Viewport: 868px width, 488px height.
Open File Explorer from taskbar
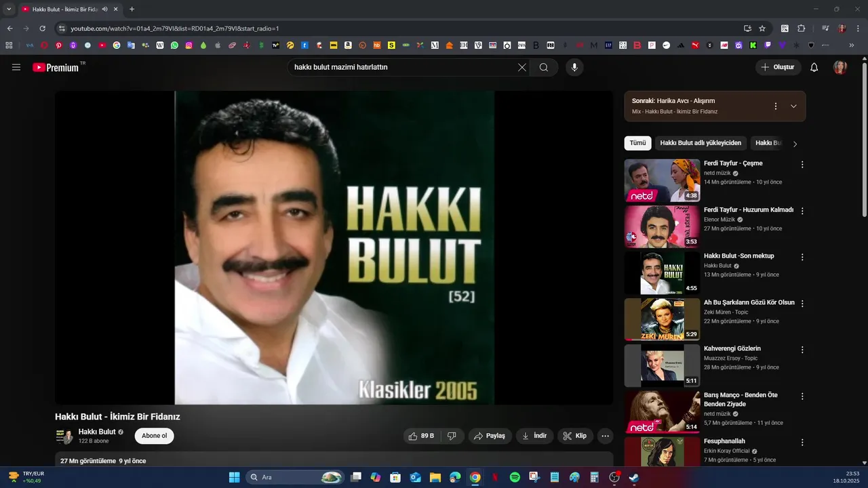(x=435, y=477)
